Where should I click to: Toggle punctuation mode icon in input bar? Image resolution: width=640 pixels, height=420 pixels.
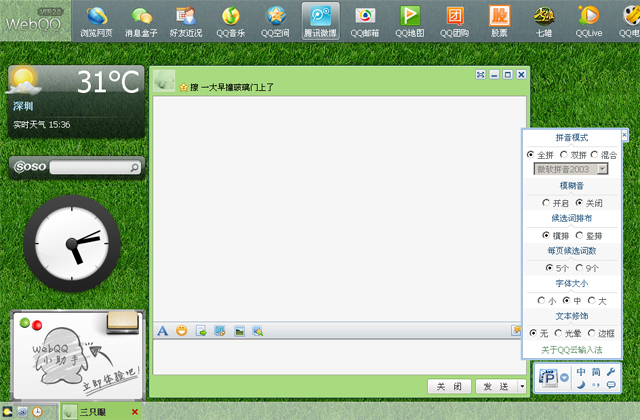596,384
